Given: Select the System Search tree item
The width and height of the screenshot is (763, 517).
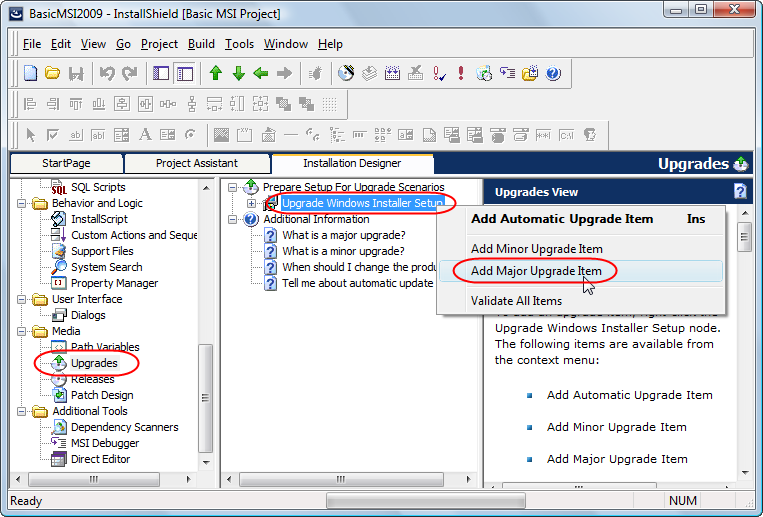Looking at the screenshot, I should pyautogui.click(x=106, y=267).
